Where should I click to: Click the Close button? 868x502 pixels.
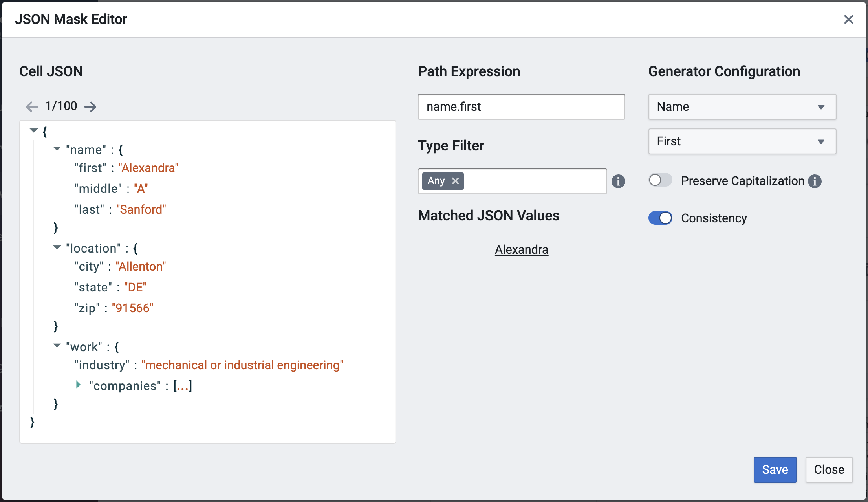point(829,469)
